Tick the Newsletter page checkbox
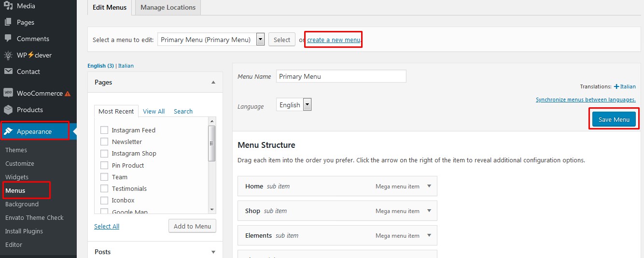644x258 pixels. point(104,142)
